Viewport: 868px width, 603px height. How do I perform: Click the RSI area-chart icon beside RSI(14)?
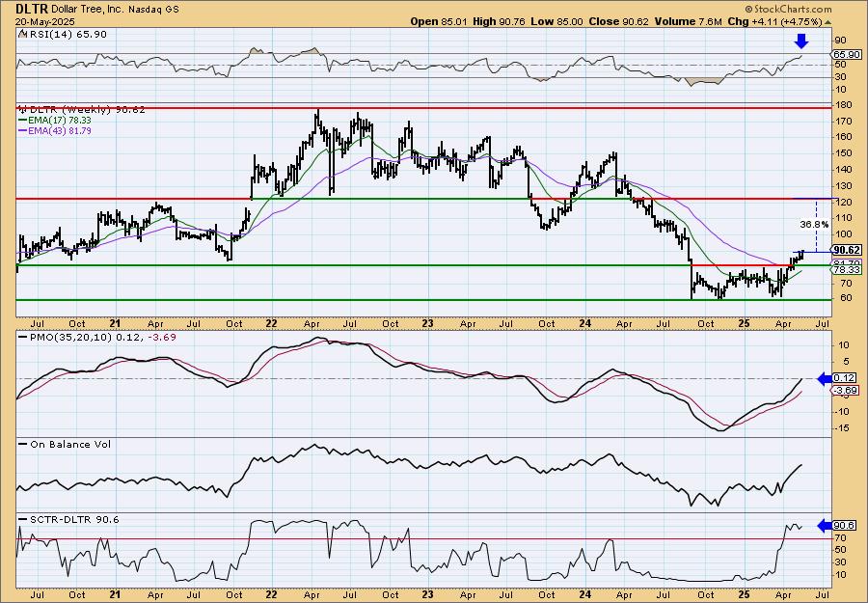[x=22, y=34]
